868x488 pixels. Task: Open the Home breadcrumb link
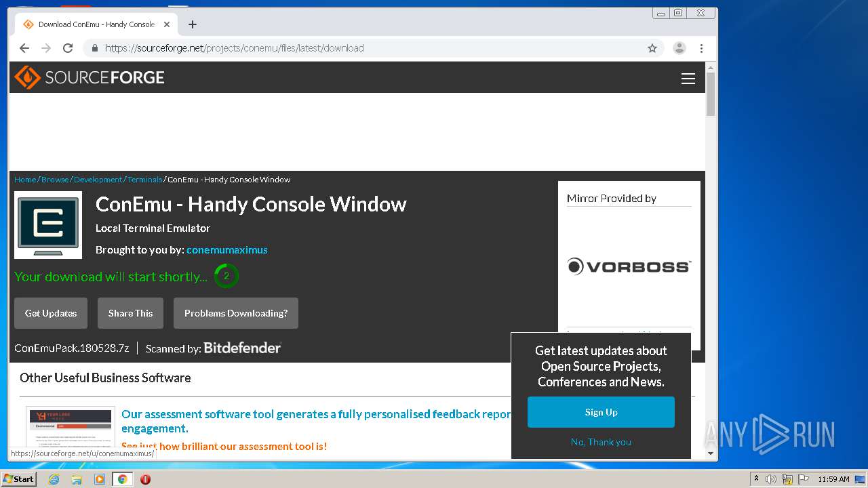pyautogui.click(x=25, y=180)
